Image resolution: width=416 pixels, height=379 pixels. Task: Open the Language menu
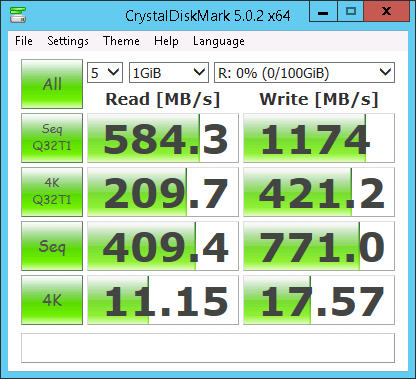219,41
